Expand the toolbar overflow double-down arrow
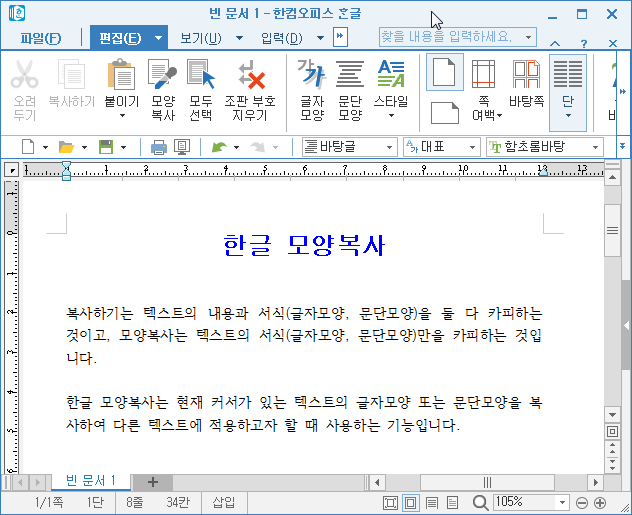The height and width of the screenshot is (515, 632). point(622,146)
